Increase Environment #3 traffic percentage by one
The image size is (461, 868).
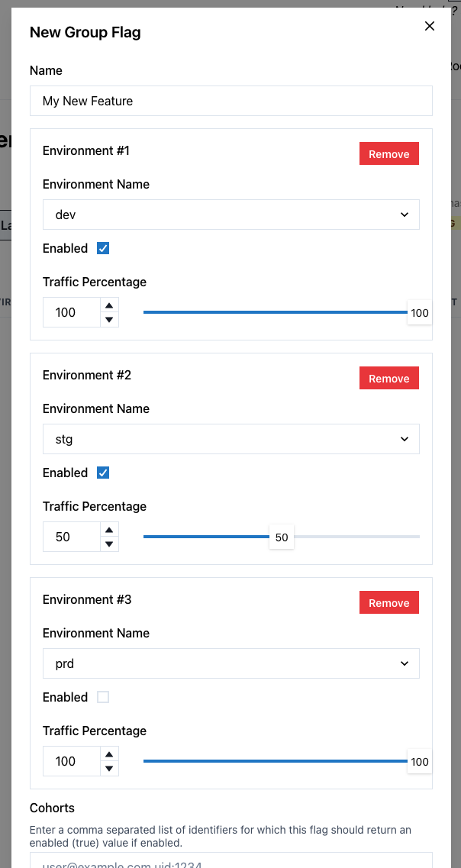(110, 754)
